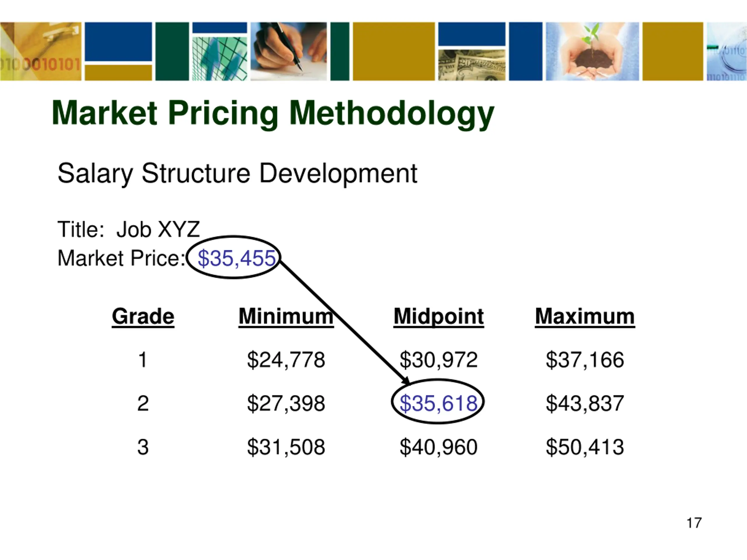Click the Midpoint column header
Viewport: 747px width, 560px height.
pyautogui.click(x=439, y=317)
